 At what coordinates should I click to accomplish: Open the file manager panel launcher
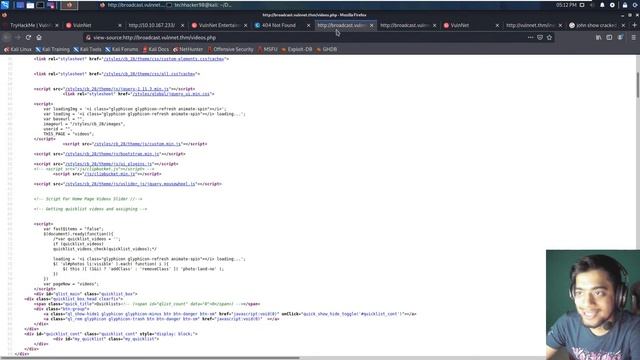click(x=30, y=5)
